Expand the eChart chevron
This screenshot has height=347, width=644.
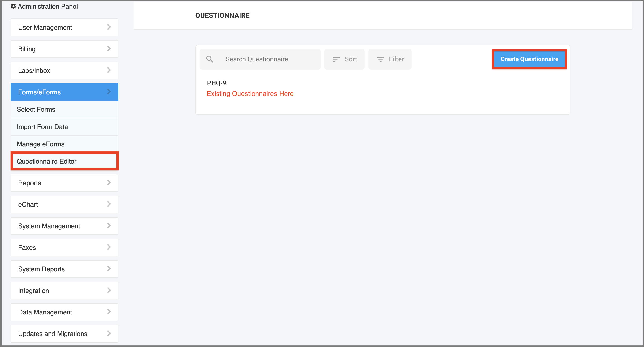pyautogui.click(x=109, y=204)
